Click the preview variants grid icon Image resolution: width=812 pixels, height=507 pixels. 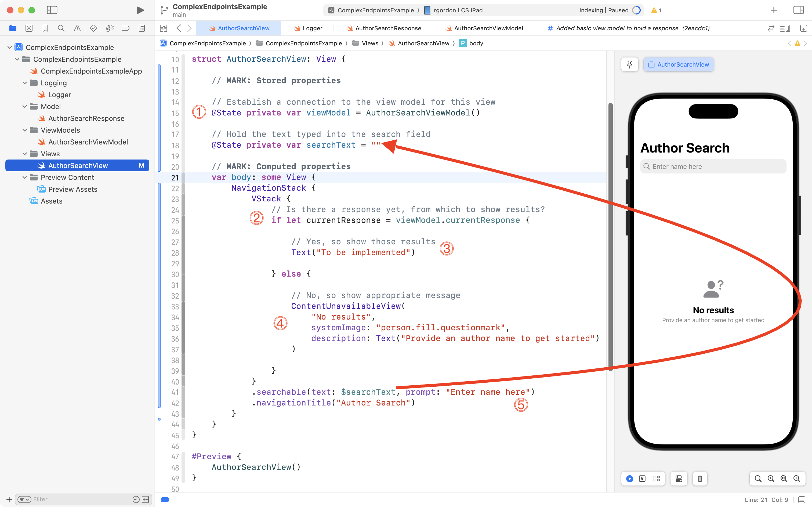point(657,479)
